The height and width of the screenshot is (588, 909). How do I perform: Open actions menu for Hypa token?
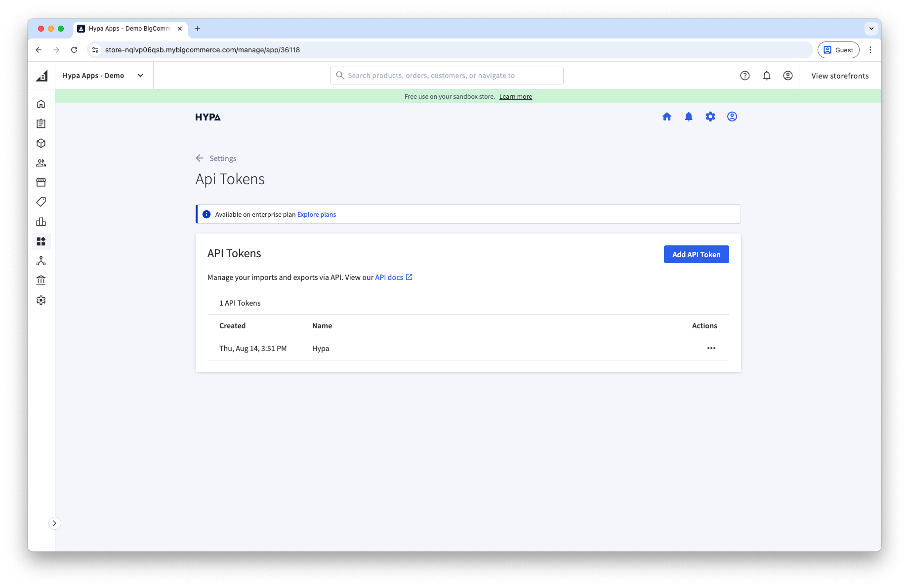pyautogui.click(x=711, y=348)
